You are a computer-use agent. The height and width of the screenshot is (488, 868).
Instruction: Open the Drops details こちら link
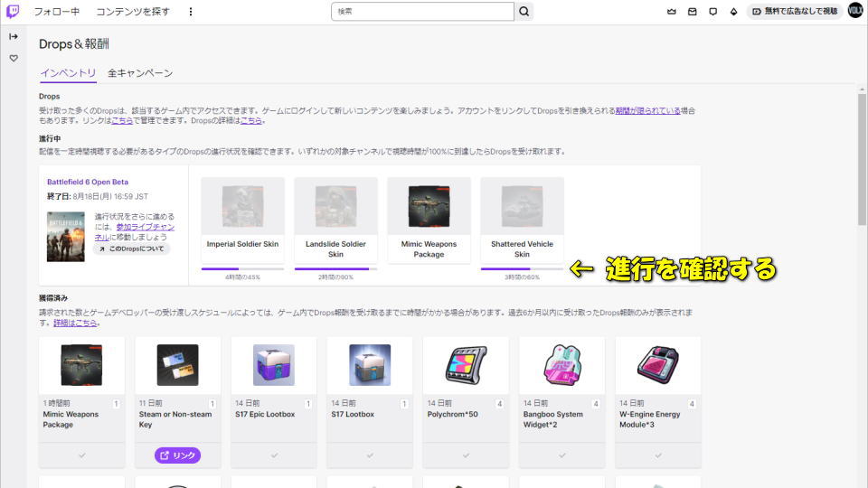coord(251,120)
